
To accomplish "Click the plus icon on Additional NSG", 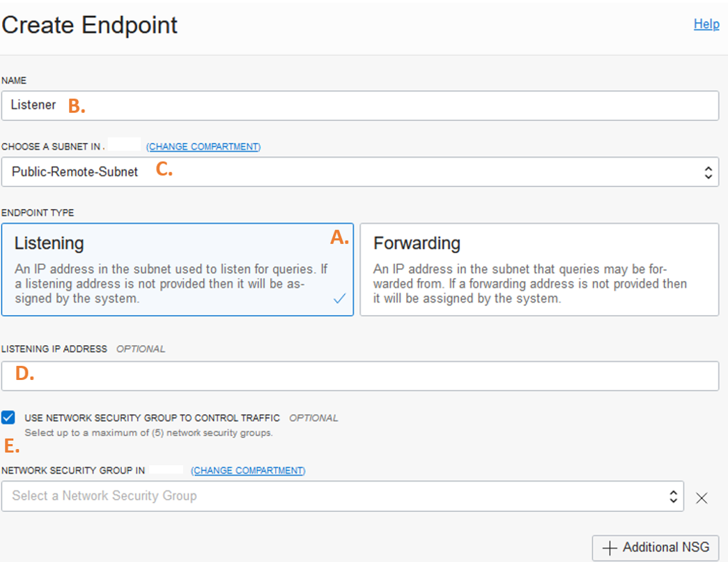I will [609, 548].
